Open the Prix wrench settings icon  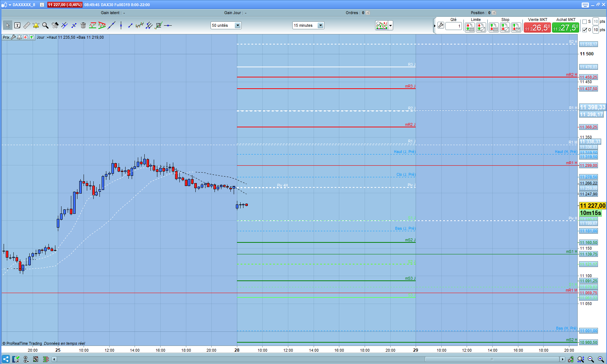pyautogui.click(x=13, y=37)
